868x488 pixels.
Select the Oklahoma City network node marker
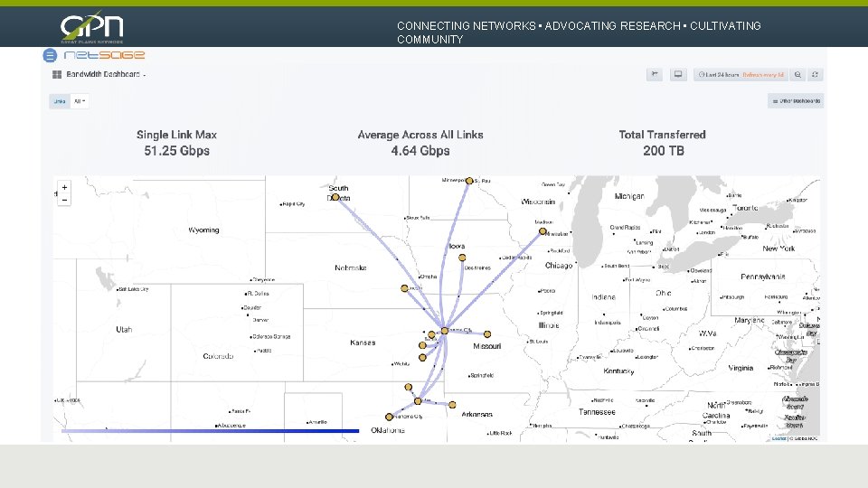pos(389,417)
